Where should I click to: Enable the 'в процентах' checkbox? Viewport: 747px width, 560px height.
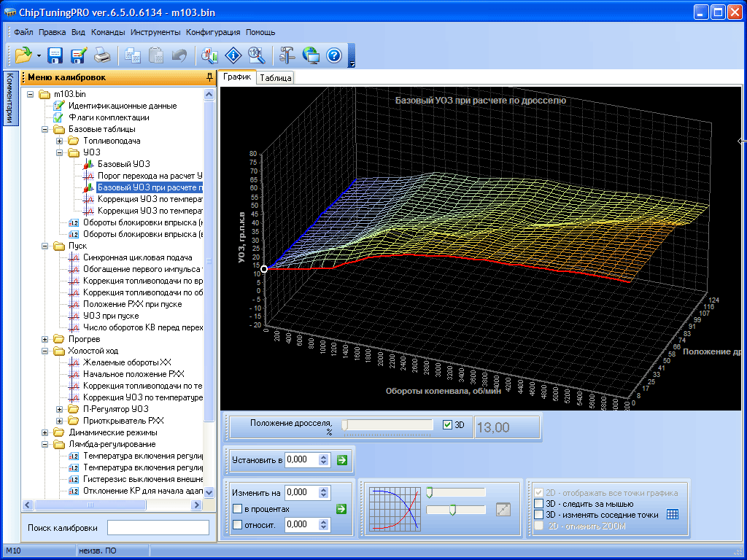[237, 509]
